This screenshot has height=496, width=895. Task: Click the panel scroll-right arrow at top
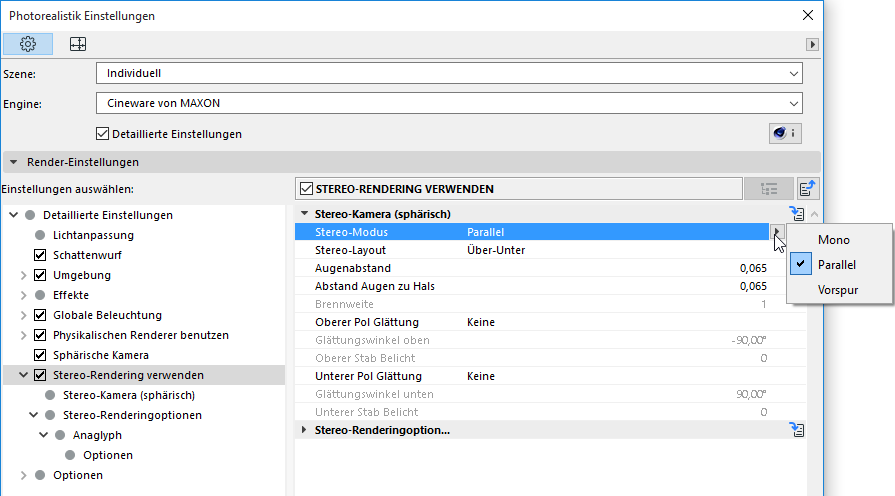point(813,45)
